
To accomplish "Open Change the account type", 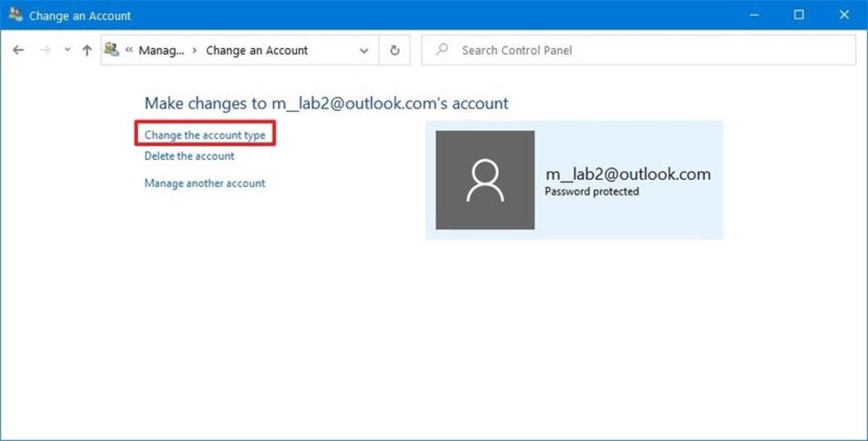I will tap(205, 135).
